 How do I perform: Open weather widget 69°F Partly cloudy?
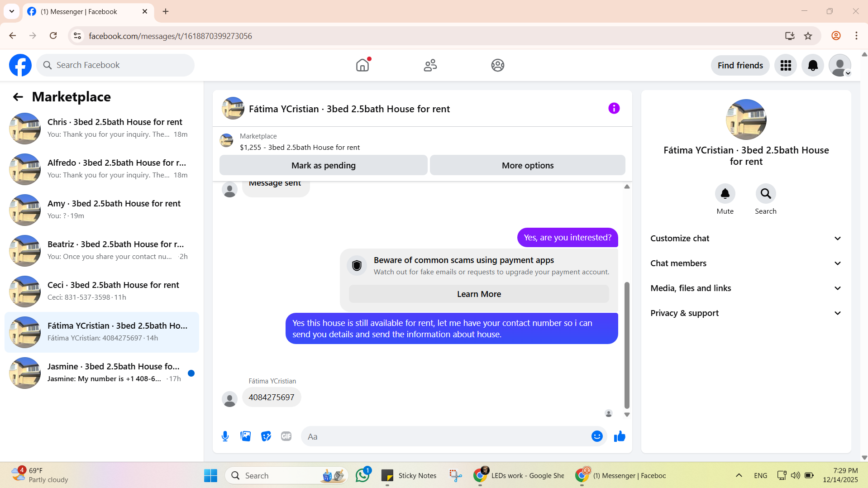[40, 475]
